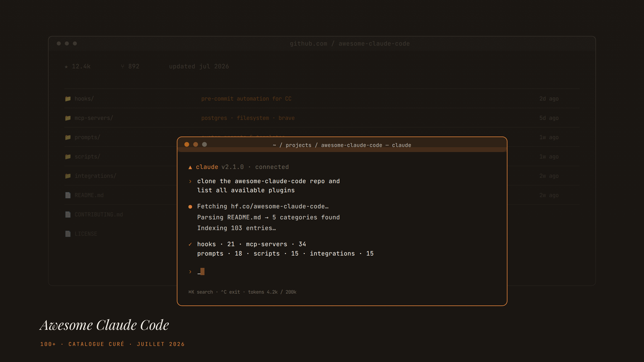Click '1w ago' in scripts row
The height and width of the screenshot is (362, 644).
[x=549, y=157]
